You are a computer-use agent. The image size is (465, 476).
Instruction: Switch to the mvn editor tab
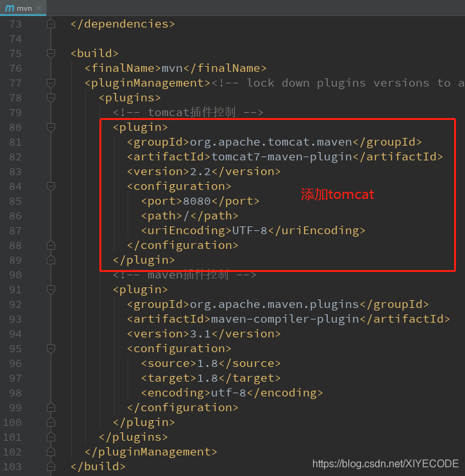coord(23,8)
